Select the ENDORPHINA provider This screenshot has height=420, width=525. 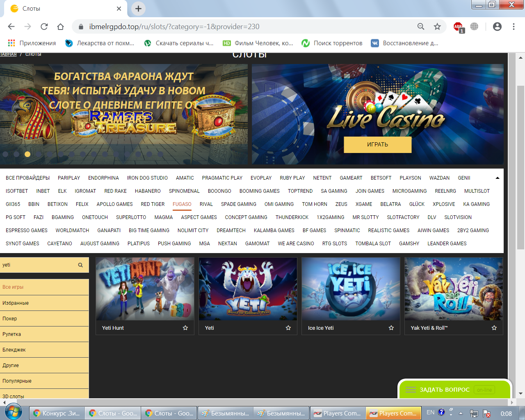(x=103, y=178)
